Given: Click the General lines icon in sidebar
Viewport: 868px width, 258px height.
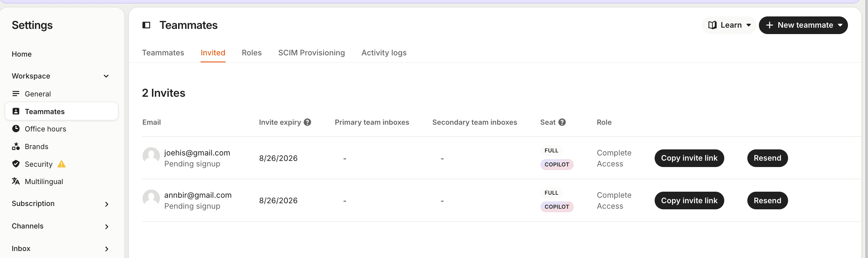Looking at the screenshot, I should coord(16,93).
